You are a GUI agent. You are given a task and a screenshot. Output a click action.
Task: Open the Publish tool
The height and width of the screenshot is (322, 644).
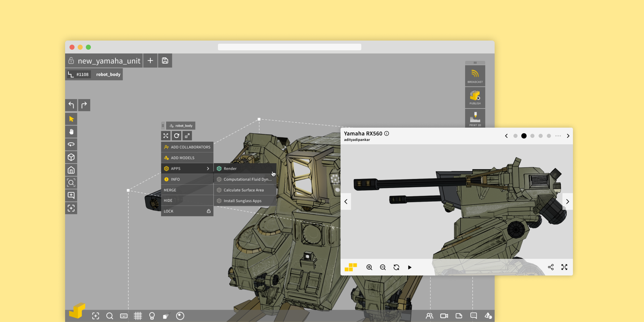tap(475, 97)
